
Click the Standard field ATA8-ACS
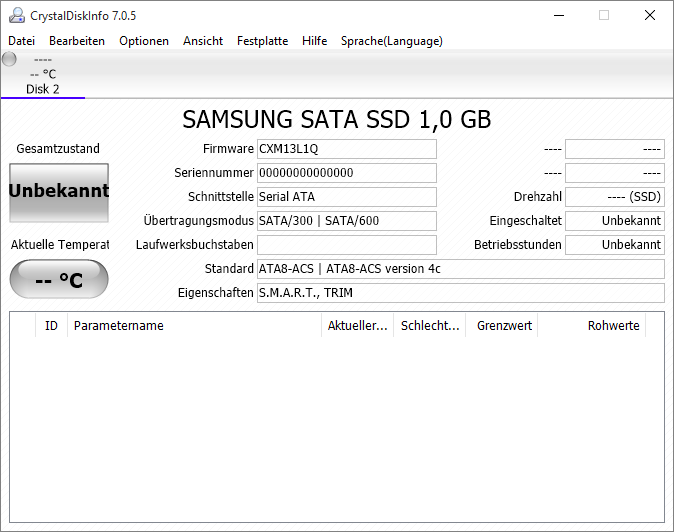[x=461, y=269]
